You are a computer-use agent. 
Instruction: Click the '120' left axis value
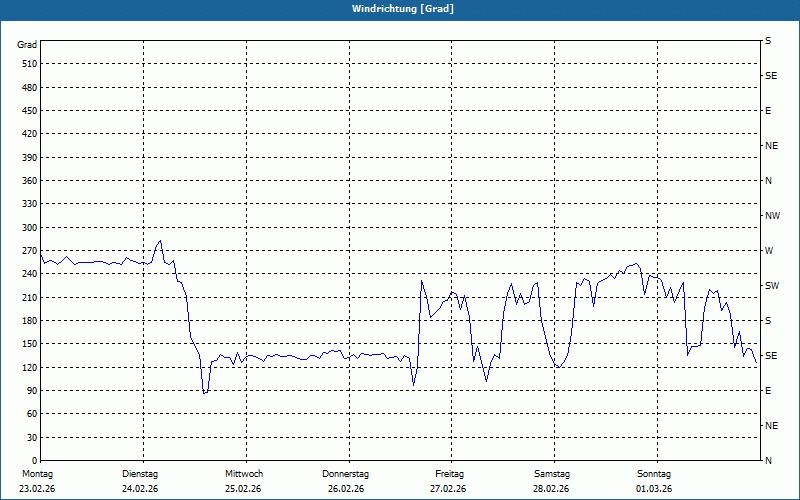pos(30,367)
